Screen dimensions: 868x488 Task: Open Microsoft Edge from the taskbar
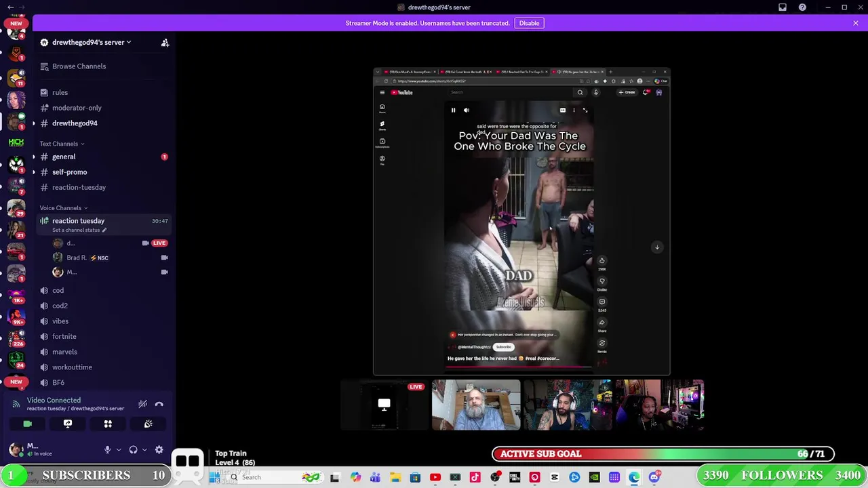[634, 477]
